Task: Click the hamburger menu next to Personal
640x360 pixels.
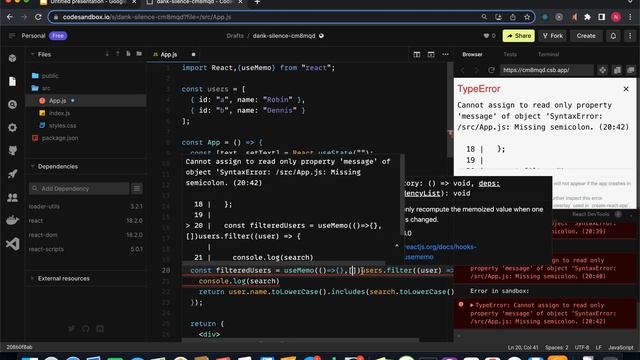Action: tap(12, 36)
